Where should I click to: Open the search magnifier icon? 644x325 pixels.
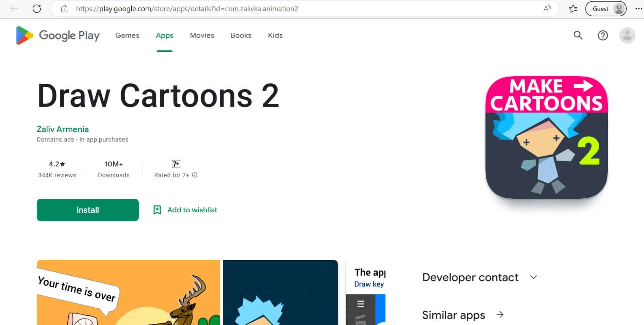pyautogui.click(x=578, y=35)
